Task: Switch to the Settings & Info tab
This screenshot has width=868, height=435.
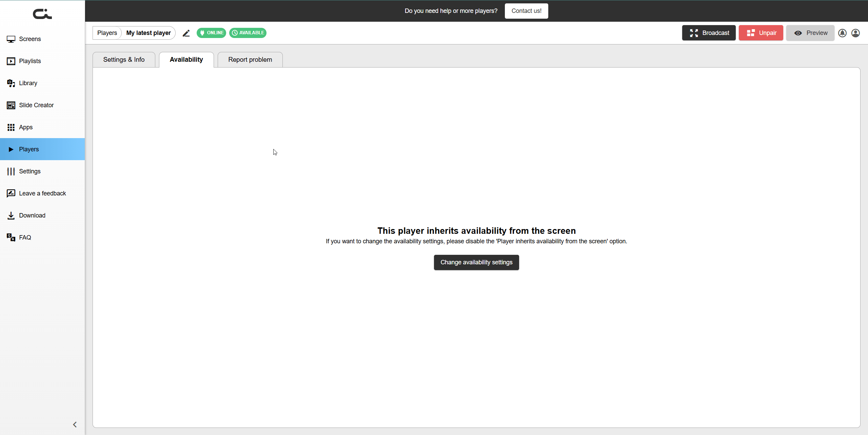Action: click(x=124, y=60)
